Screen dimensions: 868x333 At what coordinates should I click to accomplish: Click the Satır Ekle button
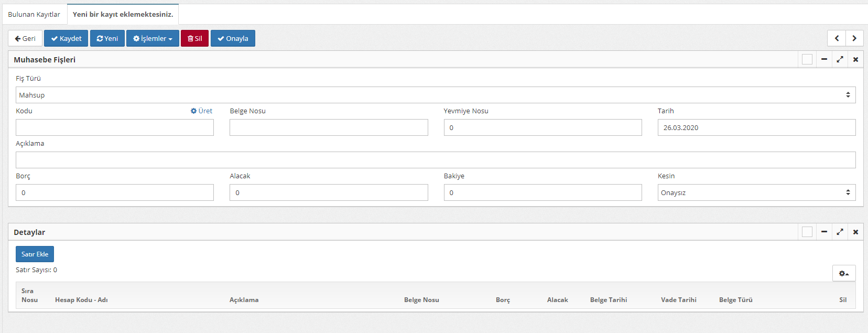pos(35,254)
